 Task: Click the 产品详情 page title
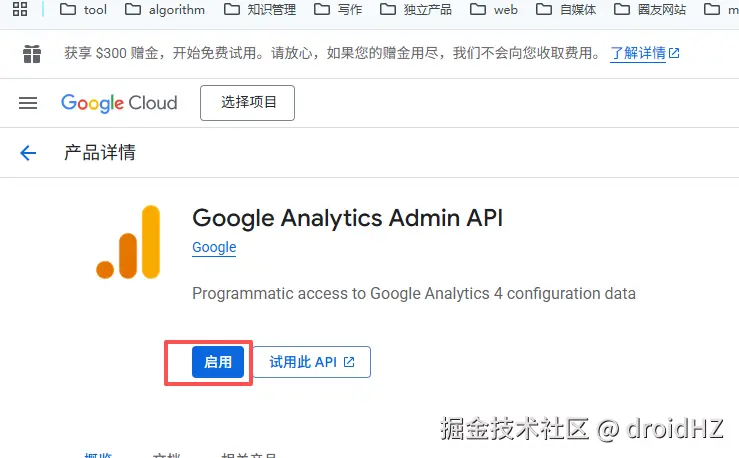tap(100, 153)
